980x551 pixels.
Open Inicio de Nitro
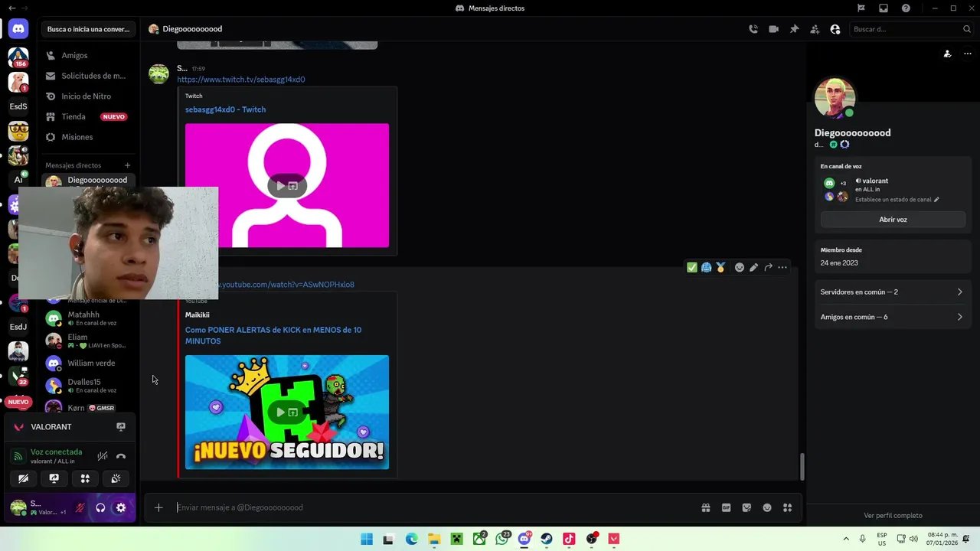(x=89, y=96)
